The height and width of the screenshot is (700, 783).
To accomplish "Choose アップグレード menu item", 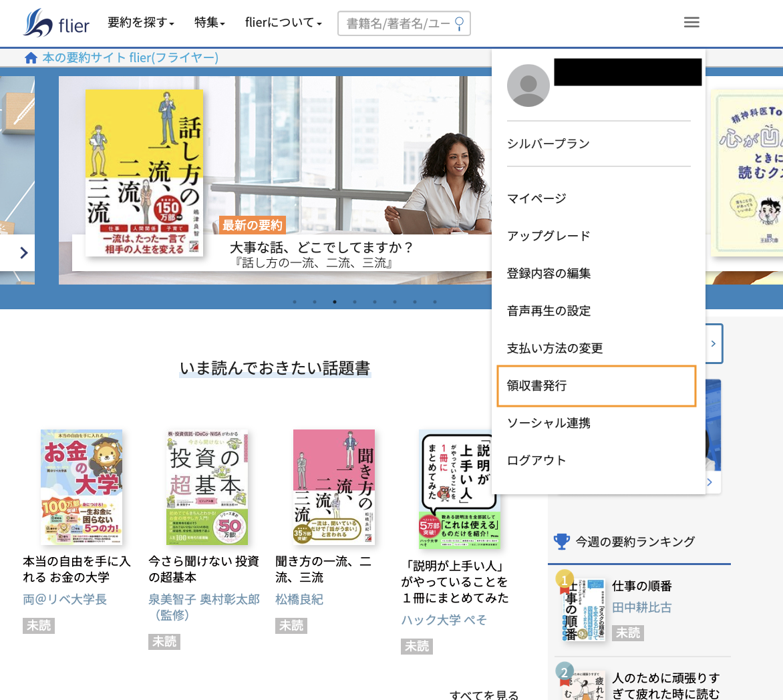I will click(x=549, y=236).
